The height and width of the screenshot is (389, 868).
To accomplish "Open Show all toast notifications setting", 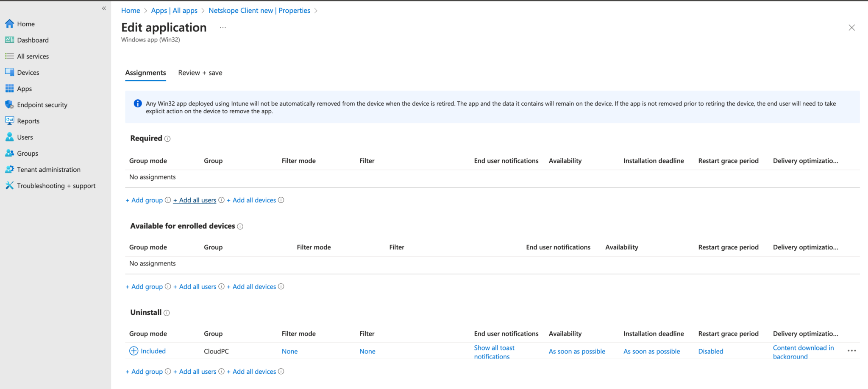I will [x=494, y=352].
